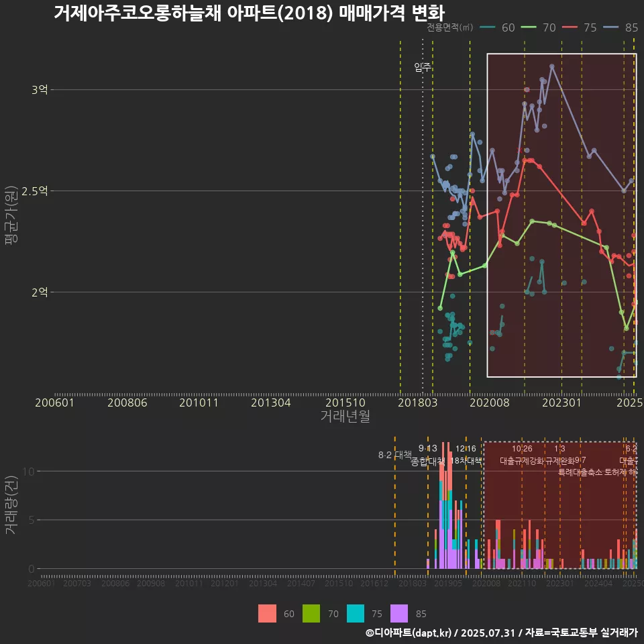Image resolution: width=644 pixels, height=644 pixels.
Task: Click the 9·13 policy date label
Action: pos(428,448)
